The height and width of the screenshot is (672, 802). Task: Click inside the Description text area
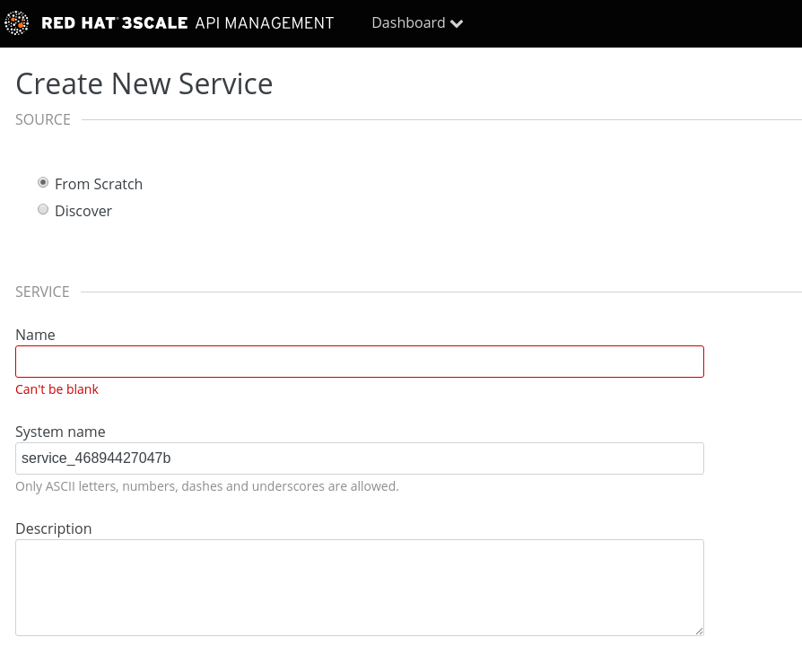pos(359,587)
